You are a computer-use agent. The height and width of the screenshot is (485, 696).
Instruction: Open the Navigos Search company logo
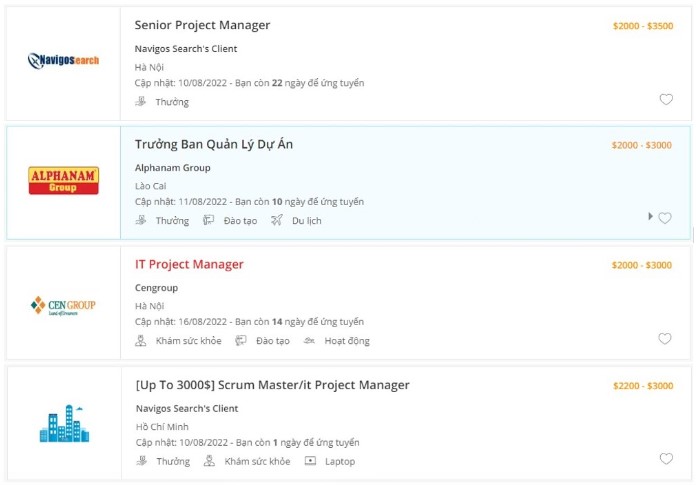coord(63,60)
